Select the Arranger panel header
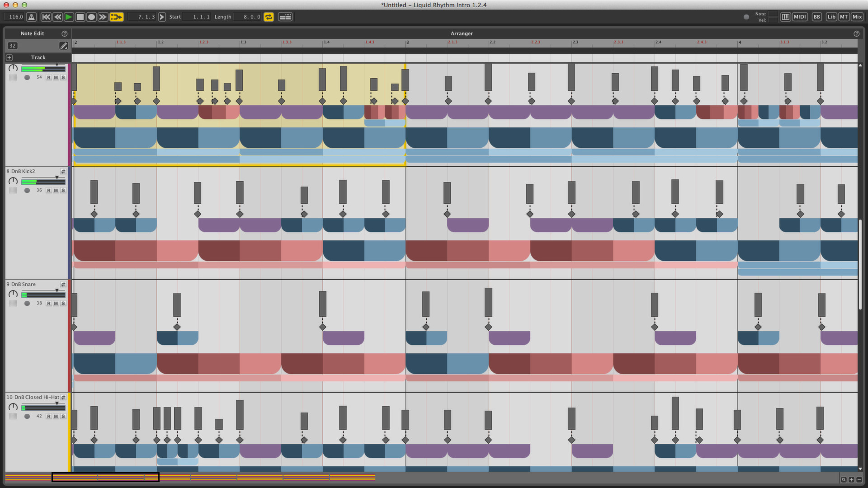Image resolution: width=868 pixels, height=488 pixels. [x=461, y=33]
